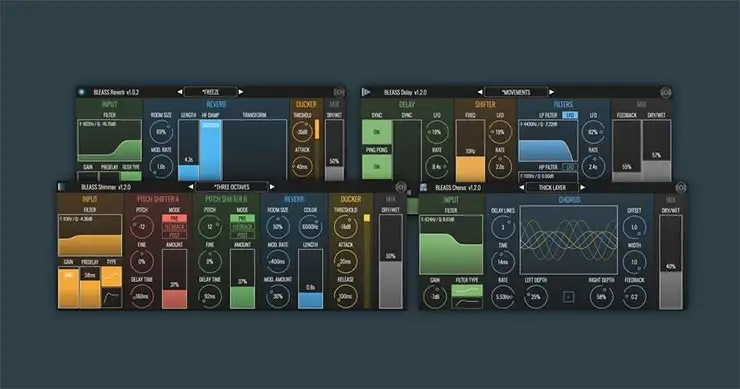
Task: Open settings gear in BLEASS Shimmer window
Action: pyautogui.click(x=401, y=187)
